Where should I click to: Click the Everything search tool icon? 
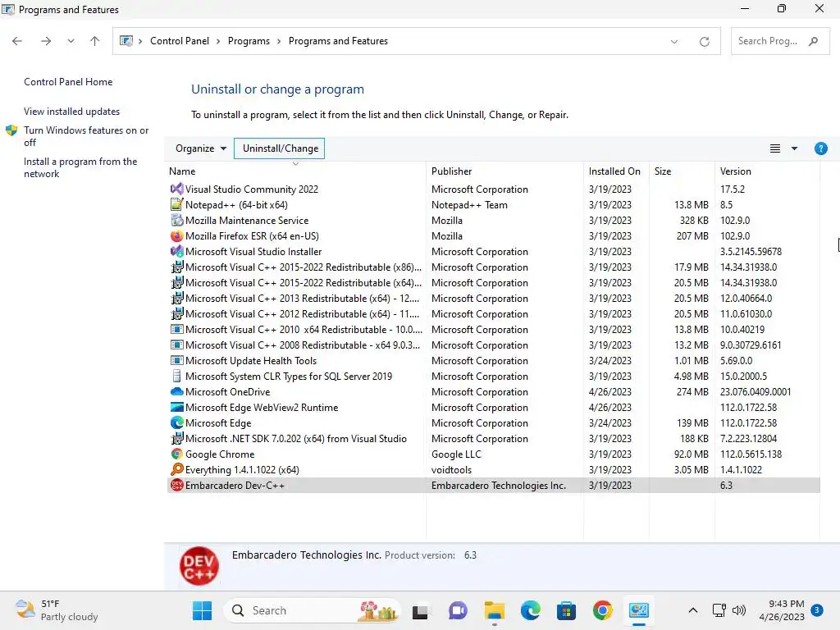click(x=176, y=469)
